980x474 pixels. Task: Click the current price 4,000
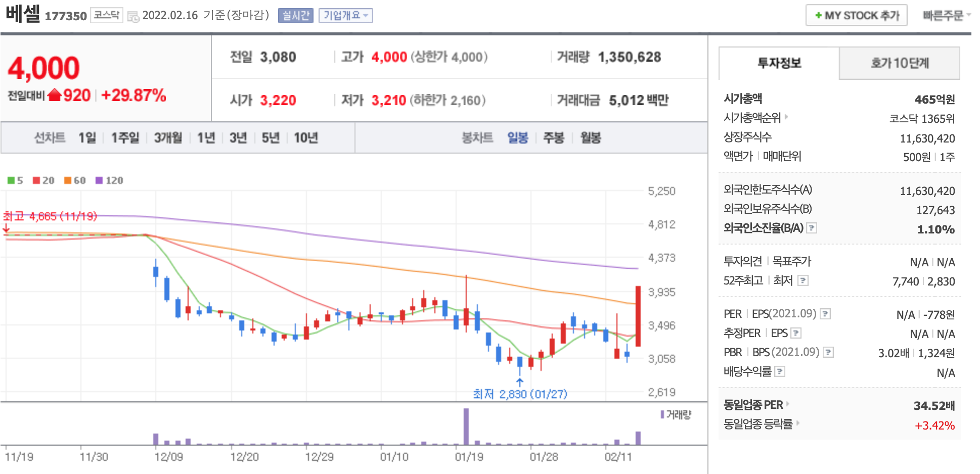point(44,68)
